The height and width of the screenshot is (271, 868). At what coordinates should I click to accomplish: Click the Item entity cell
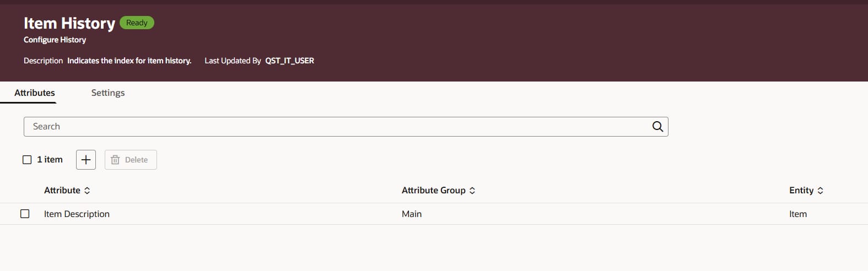(x=798, y=214)
